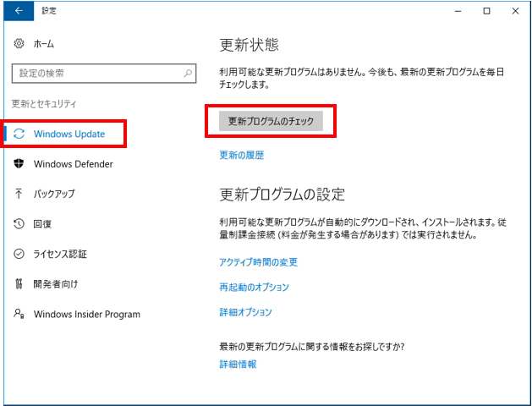This screenshot has width=532, height=406.
Task: Click the 更新プログラムのチェック button
Action: [271, 121]
